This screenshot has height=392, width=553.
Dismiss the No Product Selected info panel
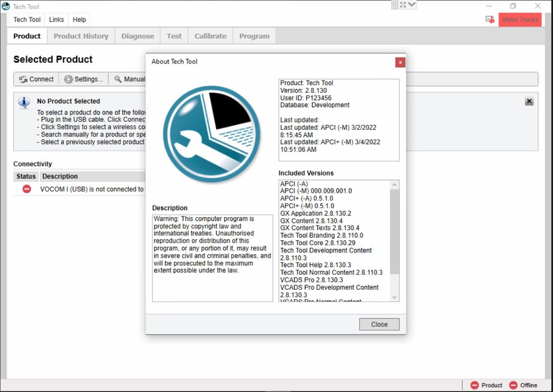click(529, 101)
